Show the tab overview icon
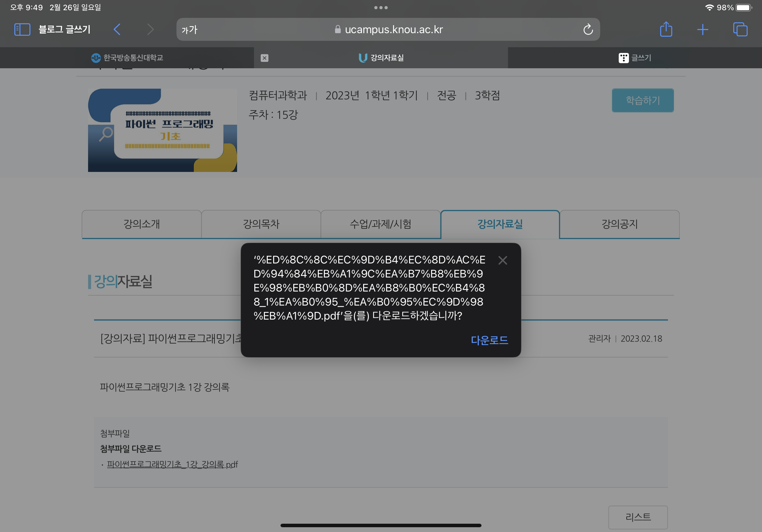 coord(740,30)
